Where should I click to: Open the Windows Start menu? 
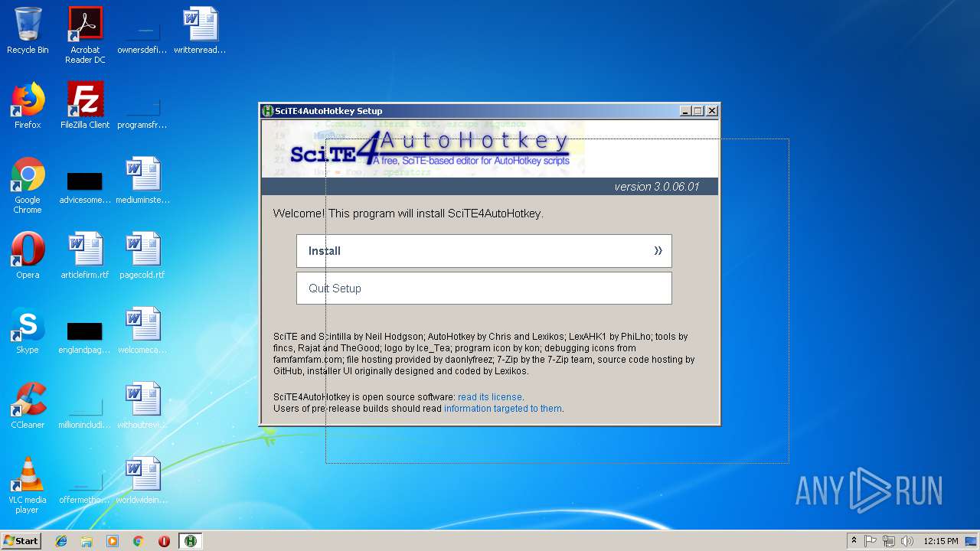(21, 541)
